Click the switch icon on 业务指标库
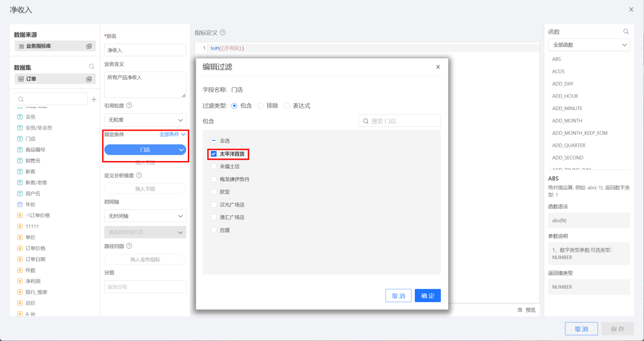Viewport: 644px width, 341px height. [89, 46]
